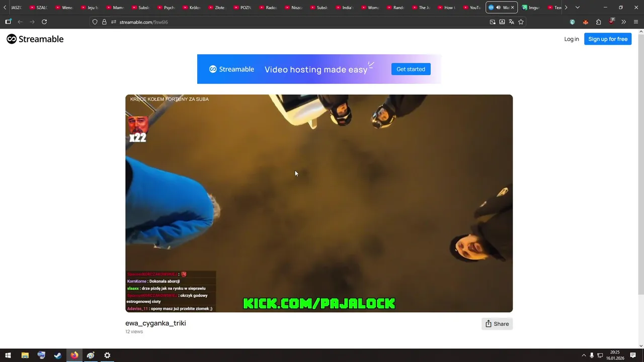Screen dimensions: 644x362
Task: Switch to the POZN tab
Action: click(243, 8)
